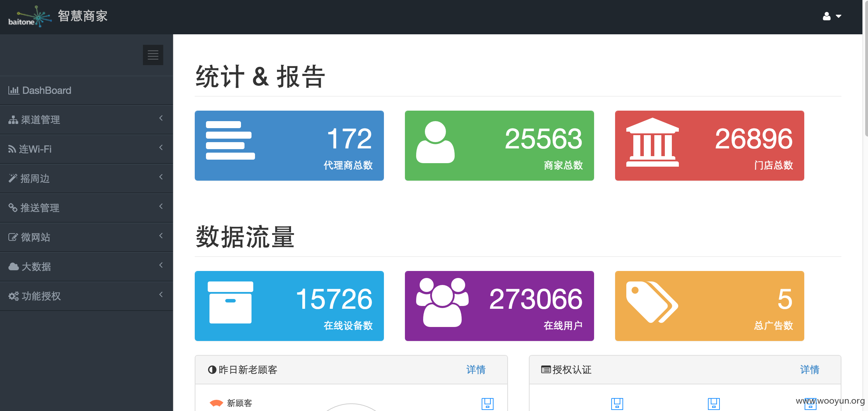
Task: Click the 代理商总数 label
Action: pos(348,165)
